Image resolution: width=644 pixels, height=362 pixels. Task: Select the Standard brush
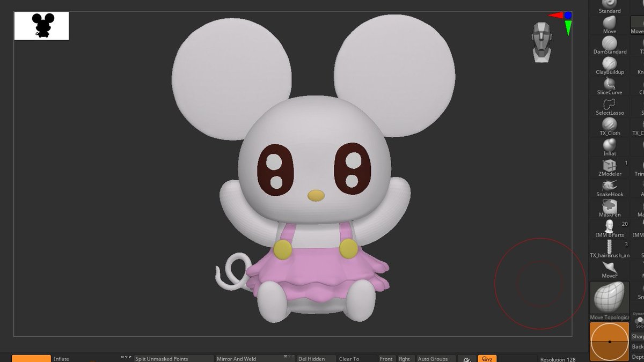[609, 6]
